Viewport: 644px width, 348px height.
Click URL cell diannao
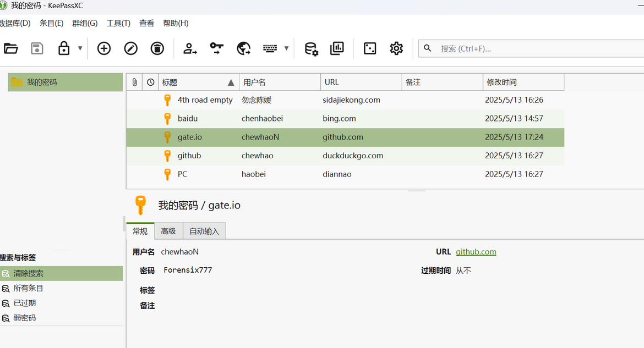(337, 174)
